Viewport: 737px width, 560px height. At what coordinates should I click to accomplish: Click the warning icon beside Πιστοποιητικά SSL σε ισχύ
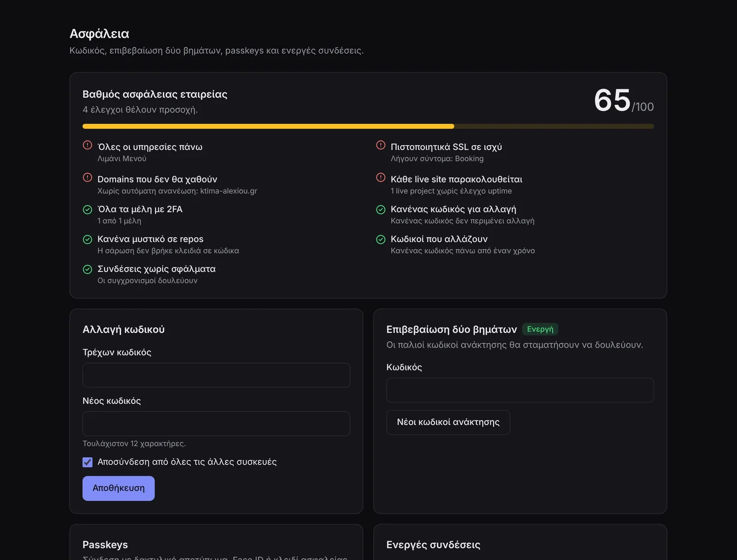tap(381, 145)
